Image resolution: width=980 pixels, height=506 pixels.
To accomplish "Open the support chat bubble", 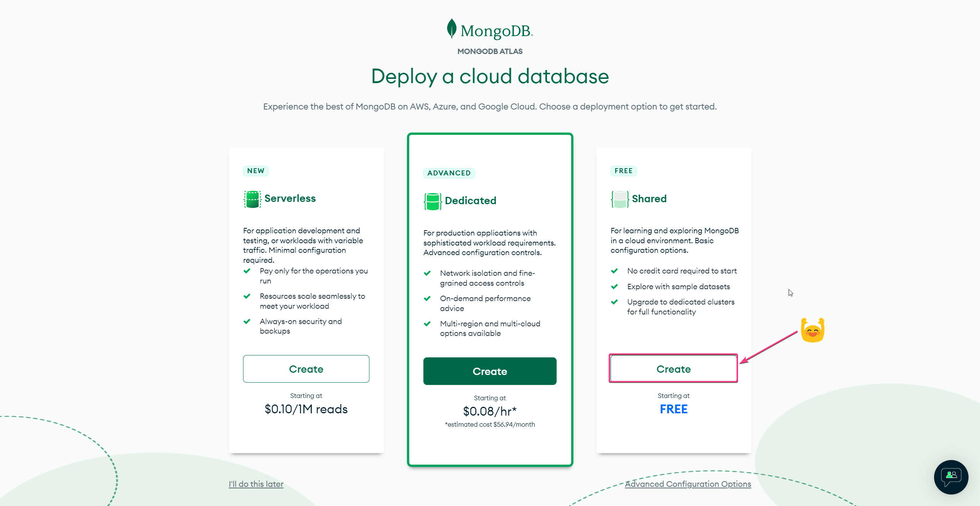I will coord(951,477).
